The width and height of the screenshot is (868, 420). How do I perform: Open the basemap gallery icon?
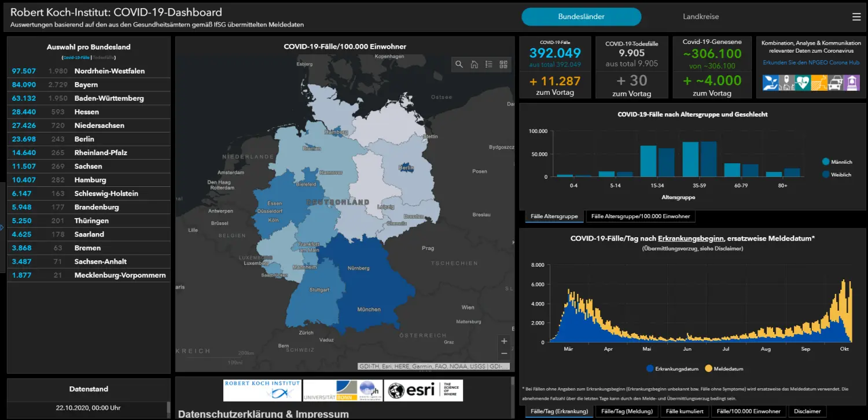click(x=503, y=65)
